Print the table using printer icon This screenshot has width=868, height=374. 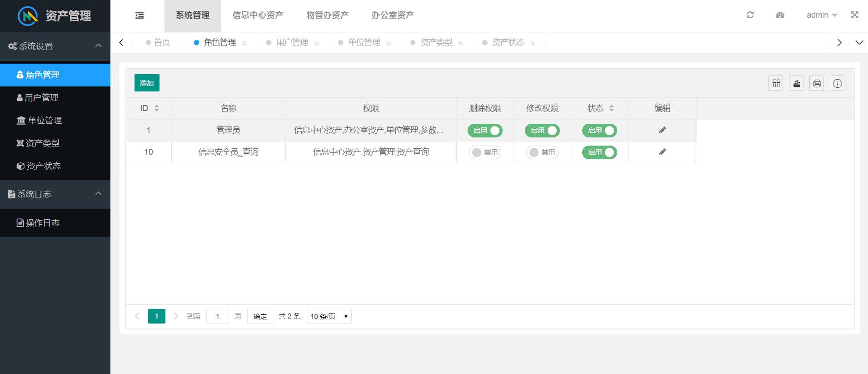817,83
